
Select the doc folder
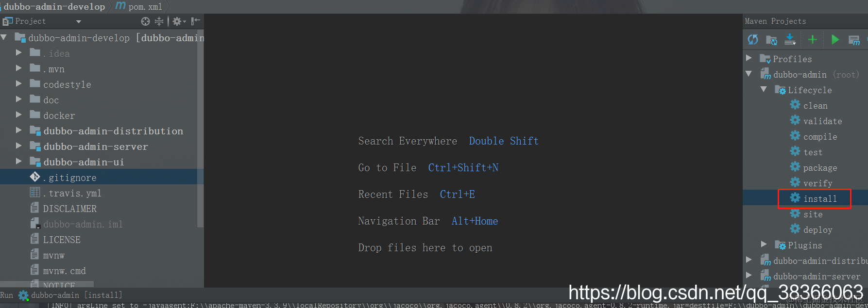(x=51, y=100)
